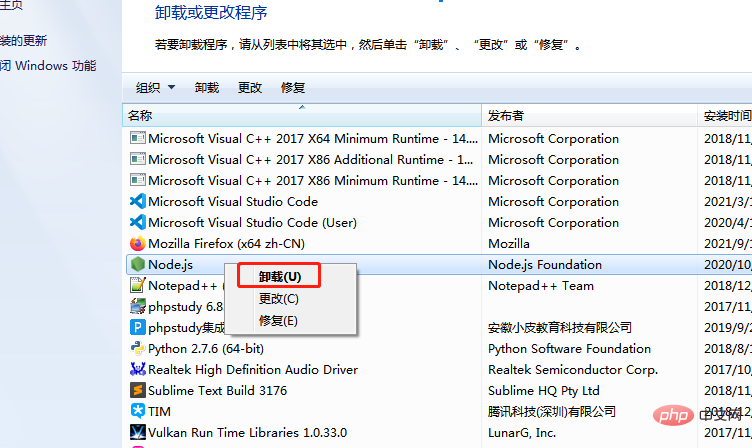Click the Node.js Foundation publisher cell
Viewport: 752px width, 448px height.
click(545, 265)
